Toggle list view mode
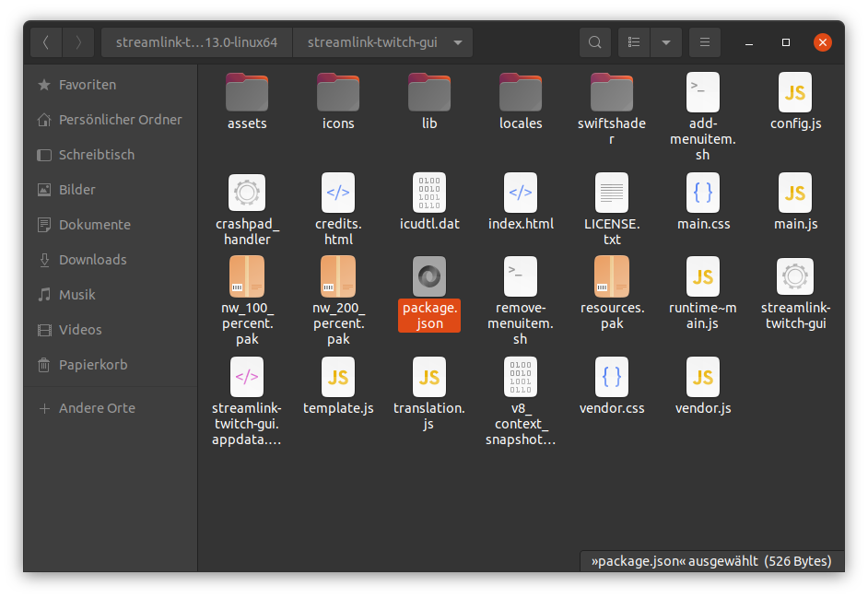868x598 pixels. 634,42
